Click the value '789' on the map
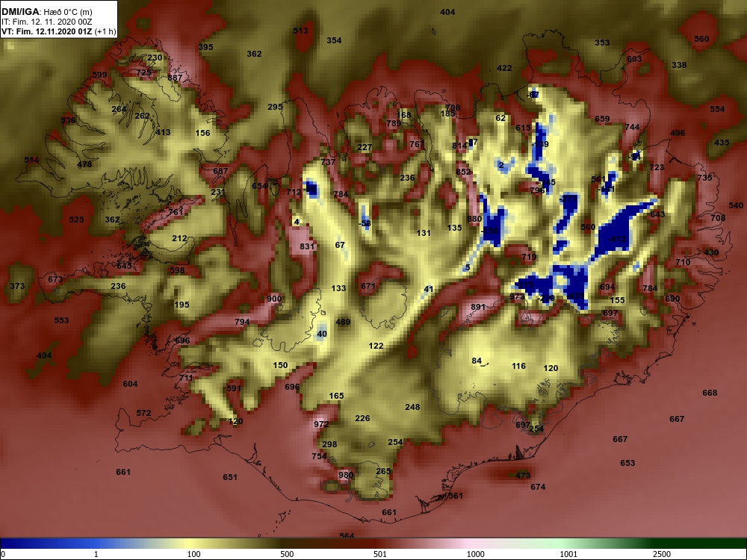The height and width of the screenshot is (560, 747). pos(394,123)
